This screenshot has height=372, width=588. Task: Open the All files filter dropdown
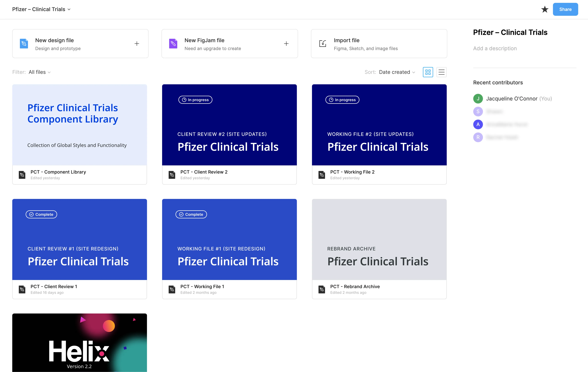tap(40, 72)
